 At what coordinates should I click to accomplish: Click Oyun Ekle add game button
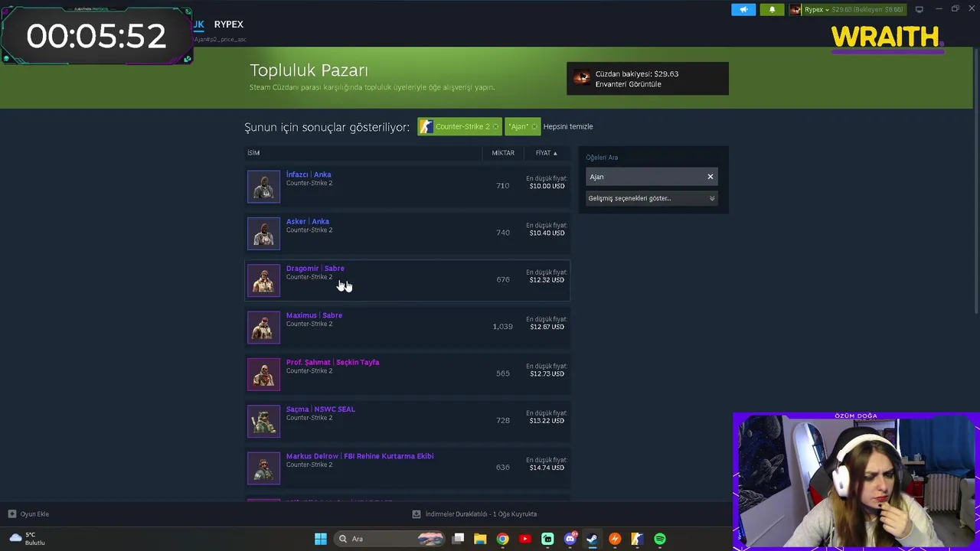[28, 514]
